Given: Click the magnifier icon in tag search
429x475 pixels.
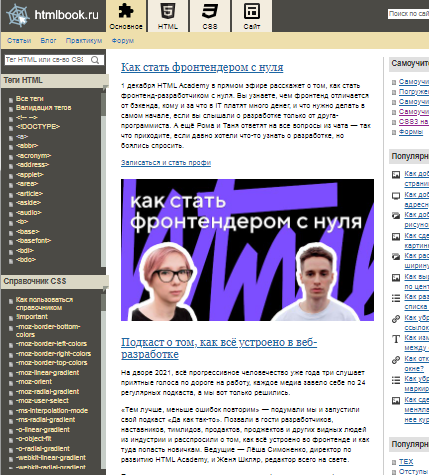Looking at the screenshot, I should [95, 60].
